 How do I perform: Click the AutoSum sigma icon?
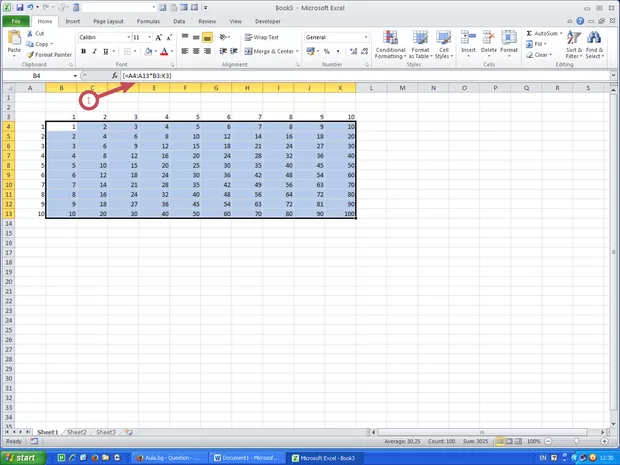coord(528,33)
